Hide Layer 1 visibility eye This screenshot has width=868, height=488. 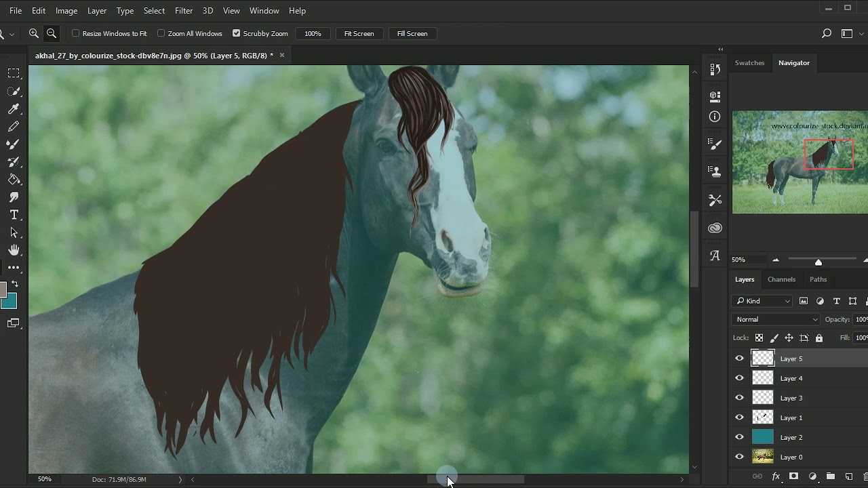tap(739, 418)
